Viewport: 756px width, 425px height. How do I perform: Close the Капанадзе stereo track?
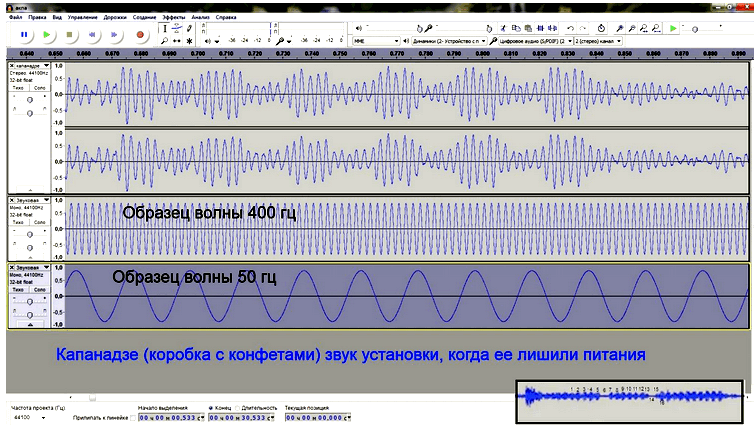pyautogui.click(x=12, y=66)
